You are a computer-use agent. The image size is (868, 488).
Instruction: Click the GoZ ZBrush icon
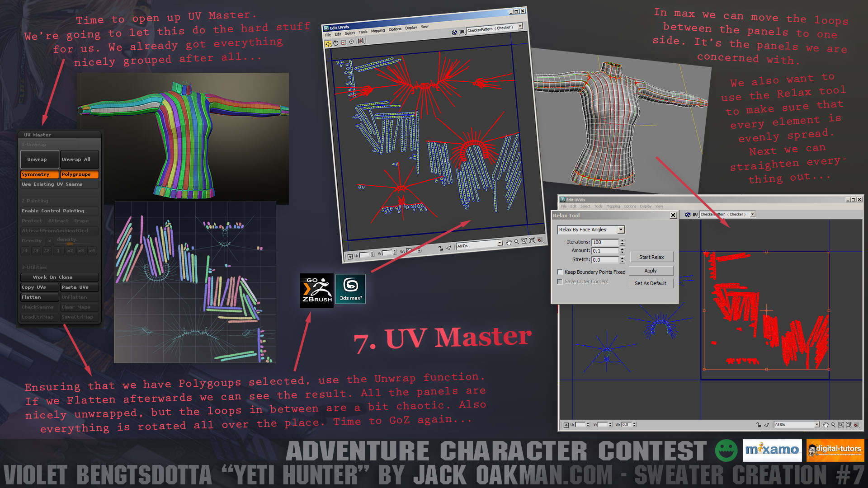point(317,291)
